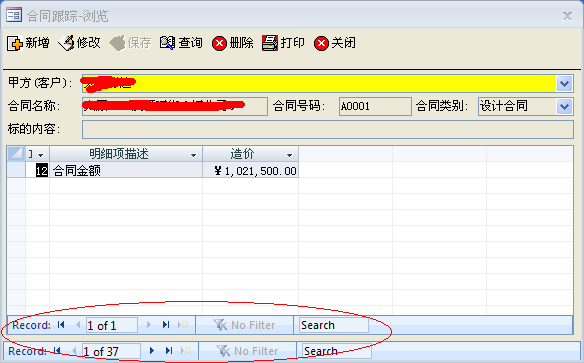
Task: Click the 删除 (Delete) red icon
Action: [x=219, y=43]
